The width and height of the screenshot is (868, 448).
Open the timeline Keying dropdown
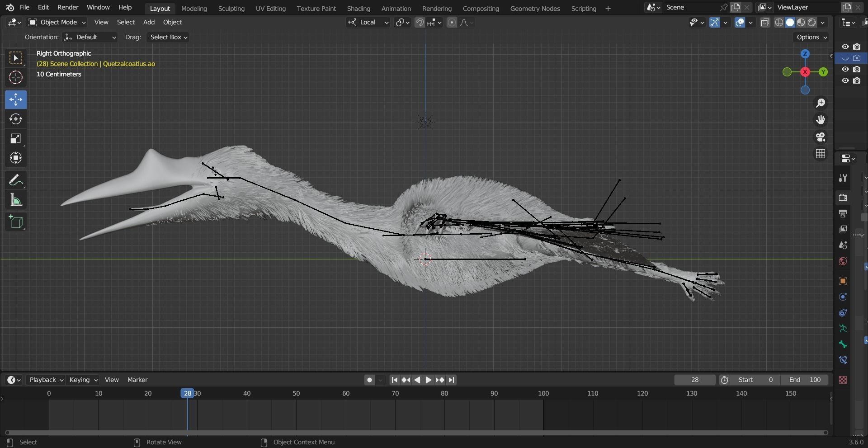tap(83, 380)
